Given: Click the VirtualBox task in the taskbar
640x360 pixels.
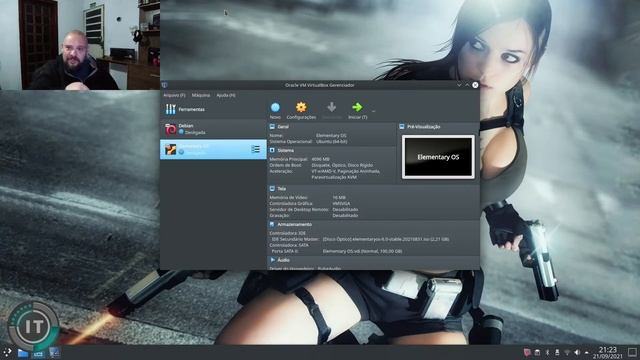Looking at the screenshot, I should (x=54, y=353).
